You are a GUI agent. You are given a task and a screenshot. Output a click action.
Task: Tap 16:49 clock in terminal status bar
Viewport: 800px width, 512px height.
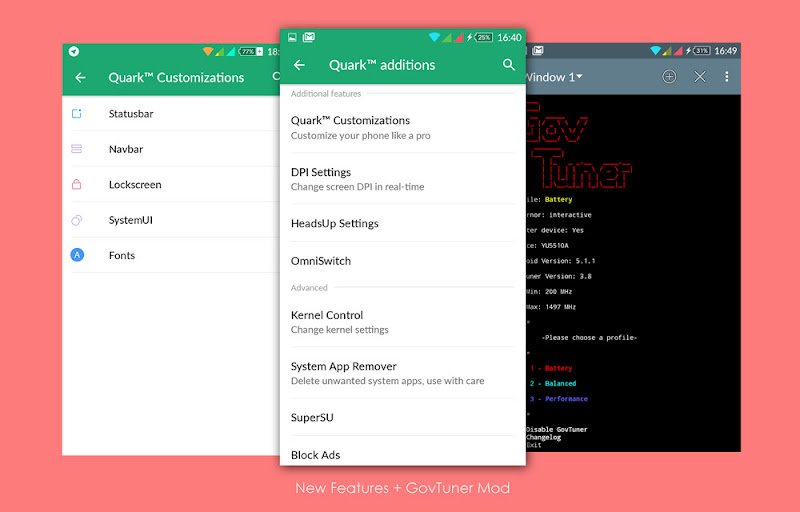tap(726, 50)
